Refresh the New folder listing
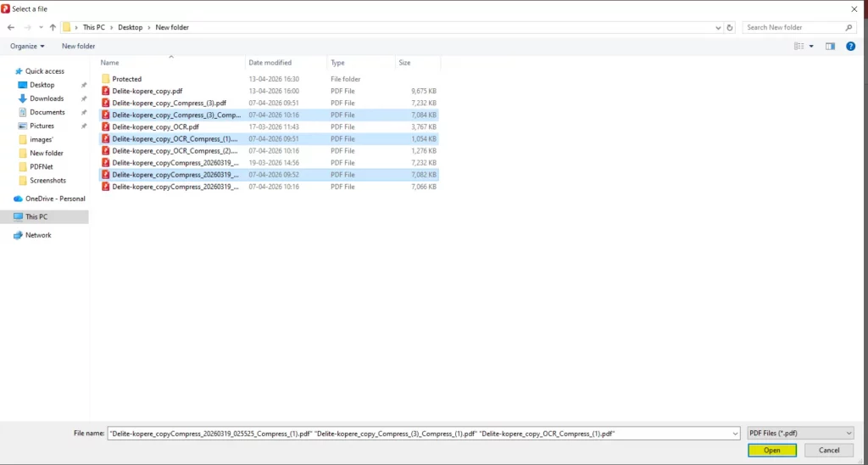The height and width of the screenshot is (465, 868). tap(730, 27)
